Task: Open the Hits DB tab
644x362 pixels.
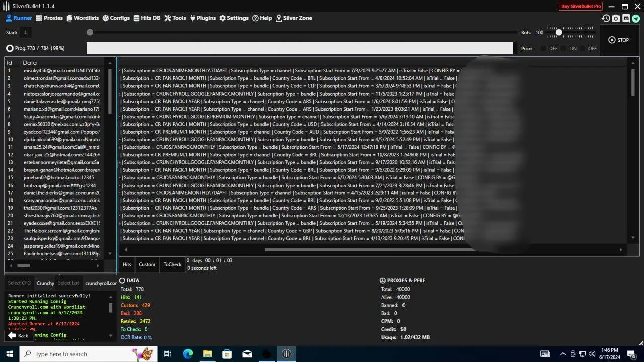Action: click(147, 18)
